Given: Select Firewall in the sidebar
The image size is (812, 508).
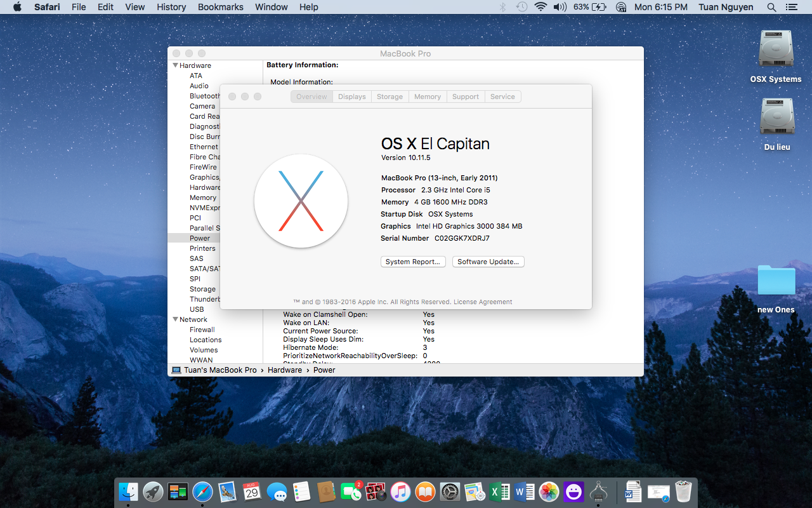Looking at the screenshot, I should (x=202, y=330).
